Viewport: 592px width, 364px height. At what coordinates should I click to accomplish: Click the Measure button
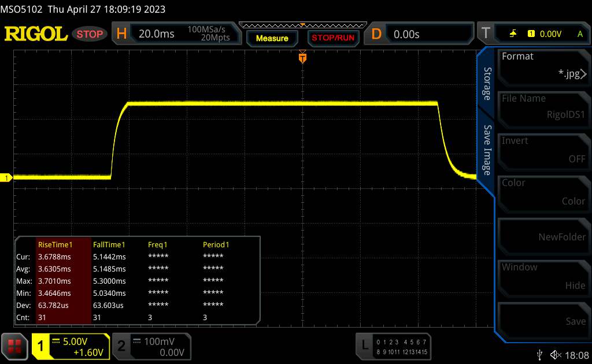pyautogui.click(x=272, y=38)
